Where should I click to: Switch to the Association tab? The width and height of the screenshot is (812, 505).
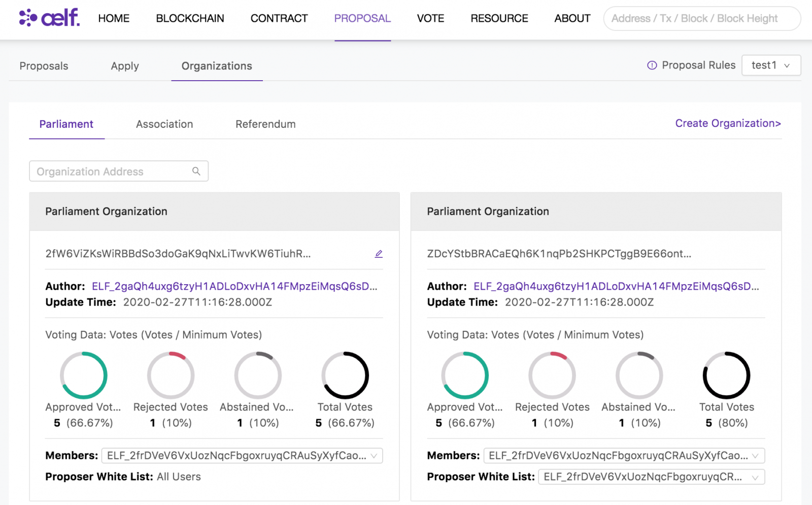pos(164,124)
